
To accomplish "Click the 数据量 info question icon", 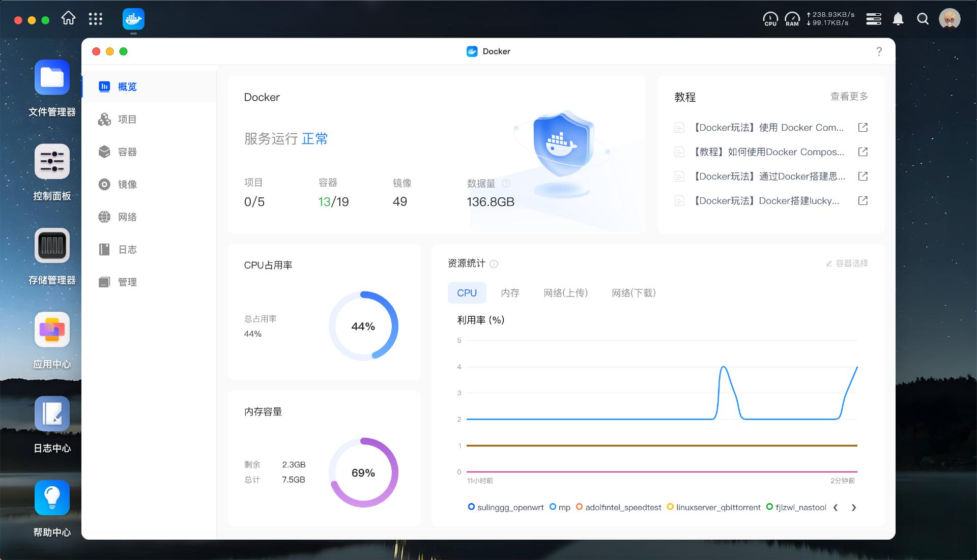I will coord(506,183).
